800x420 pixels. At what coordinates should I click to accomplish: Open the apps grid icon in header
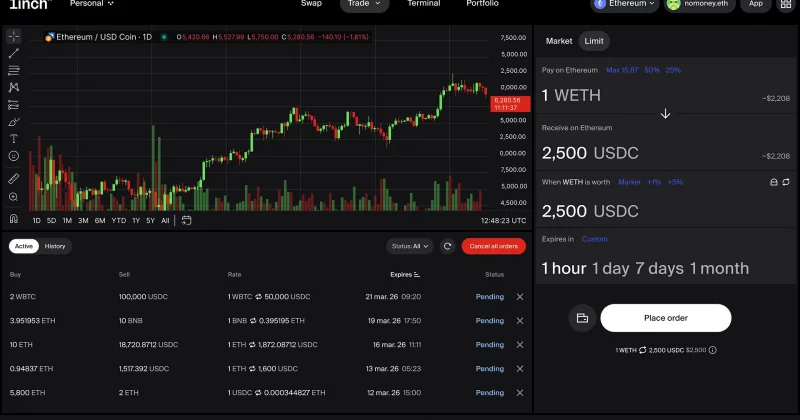coord(786,4)
